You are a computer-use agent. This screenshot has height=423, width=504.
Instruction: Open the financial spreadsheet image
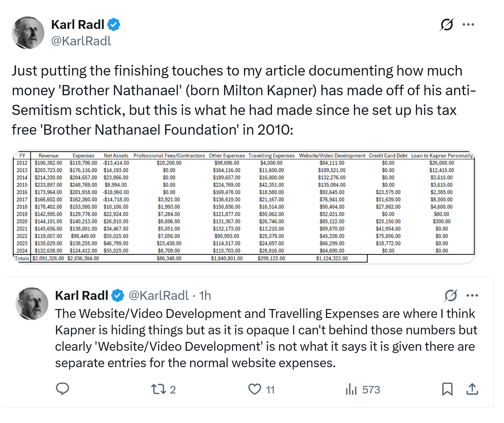[x=244, y=207]
